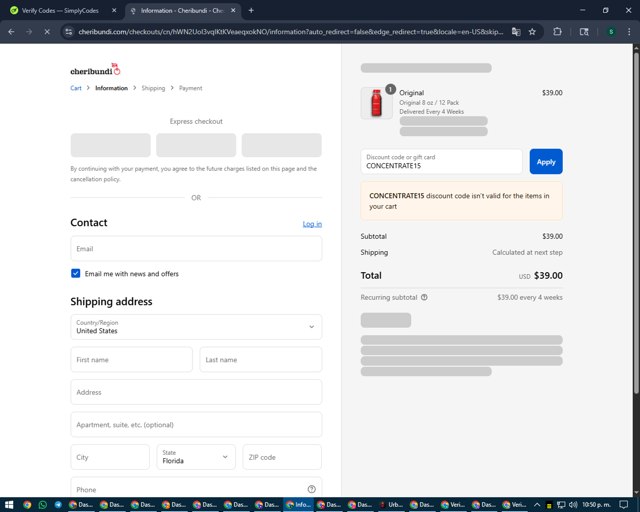
Task: Click the $39.00 every 4 weeks text
Action: pos(530,297)
